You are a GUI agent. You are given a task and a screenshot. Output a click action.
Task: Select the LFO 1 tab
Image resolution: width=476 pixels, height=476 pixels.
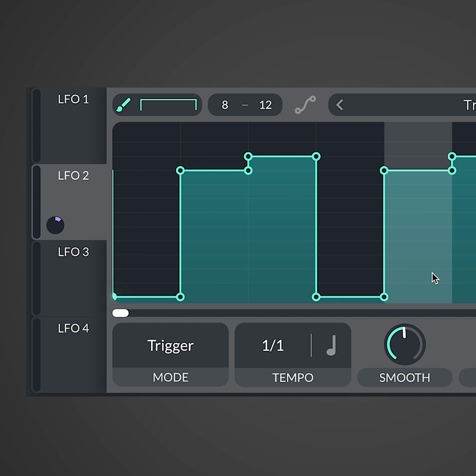73,99
